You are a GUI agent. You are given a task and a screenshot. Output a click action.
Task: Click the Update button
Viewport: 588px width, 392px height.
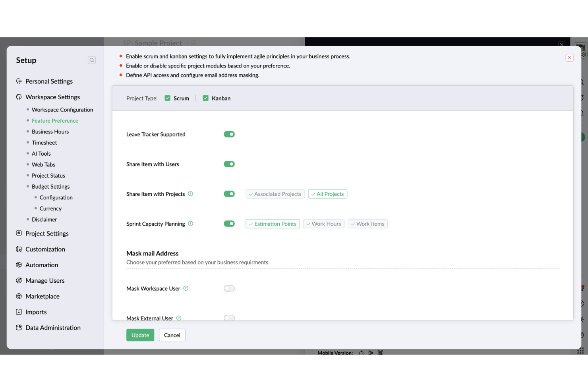point(140,335)
